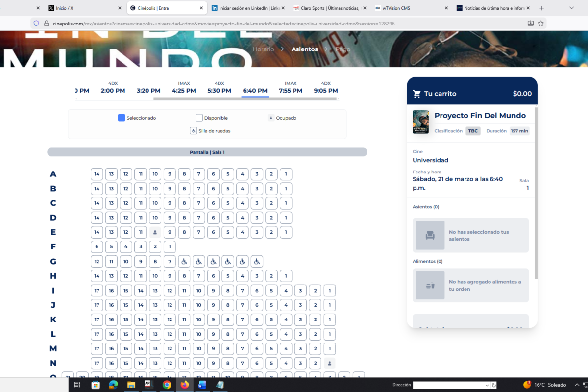Open the list all tabs dropdown arrow
Viewport: 588px width, 392px height.
tap(571, 8)
